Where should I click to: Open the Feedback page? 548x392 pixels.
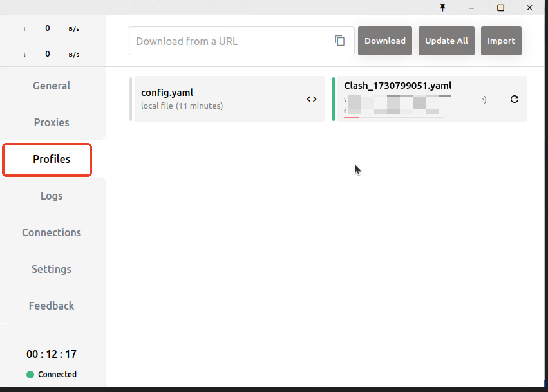click(x=52, y=306)
